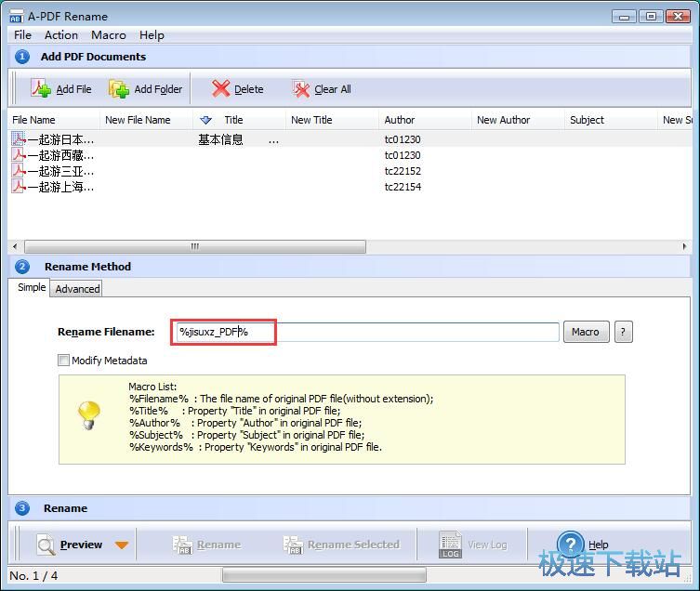Click the Title column sort arrow
This screenshot has height=591, width=700.
tap(205, 120)
